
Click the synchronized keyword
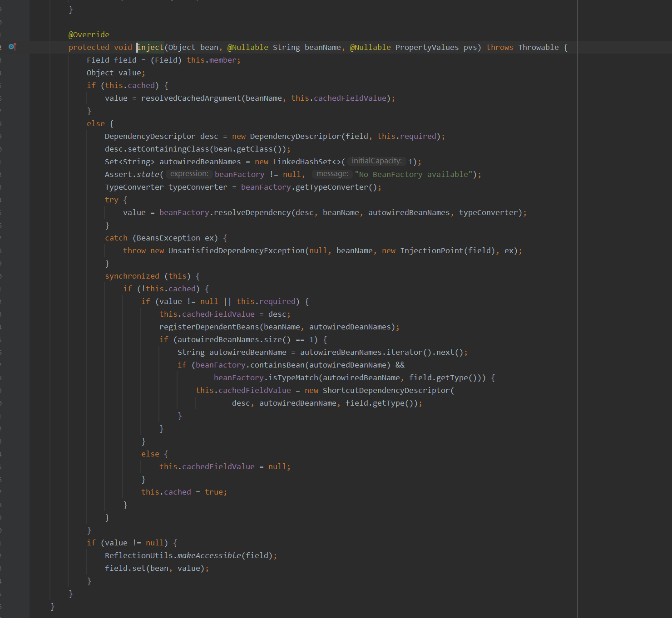pyautogui.click(x=132, y=276)
